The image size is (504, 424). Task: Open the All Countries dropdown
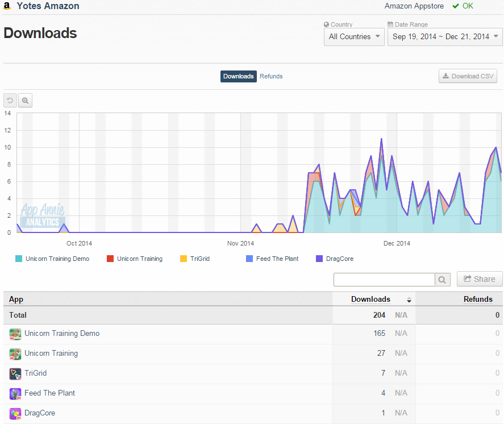coord(354,37)
